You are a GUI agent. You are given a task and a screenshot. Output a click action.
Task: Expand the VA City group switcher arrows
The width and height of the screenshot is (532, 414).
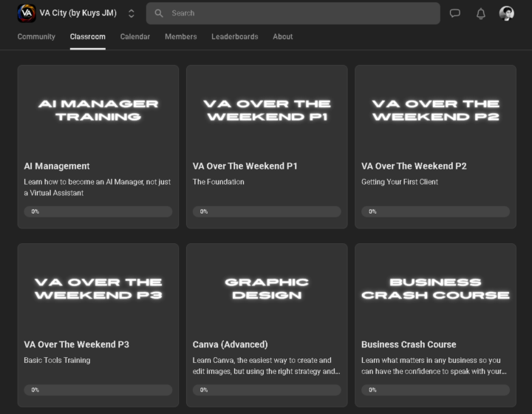132,13
